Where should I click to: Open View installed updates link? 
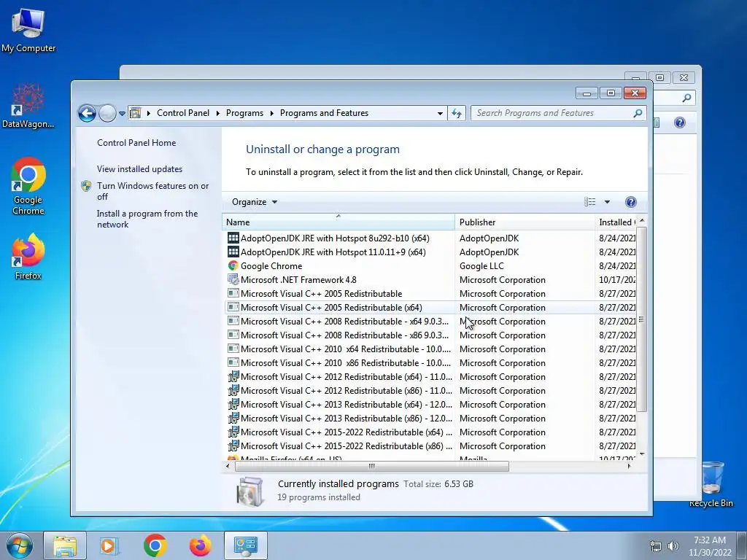click(139, 169)
